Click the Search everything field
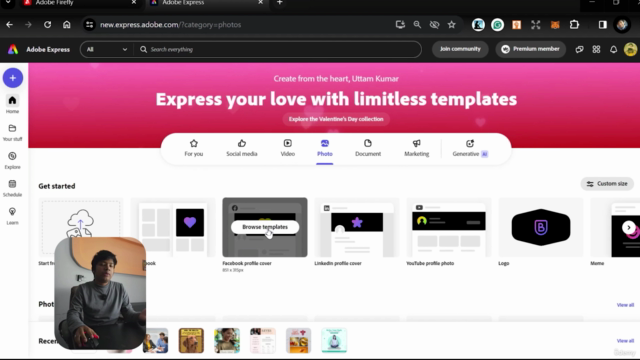 coord(278,49)
